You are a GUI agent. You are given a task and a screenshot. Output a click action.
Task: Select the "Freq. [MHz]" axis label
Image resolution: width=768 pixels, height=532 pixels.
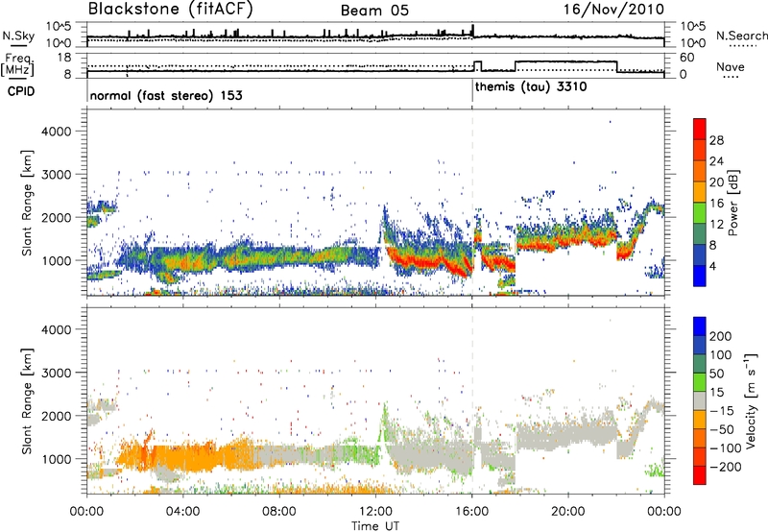click(x=17, y=65)
